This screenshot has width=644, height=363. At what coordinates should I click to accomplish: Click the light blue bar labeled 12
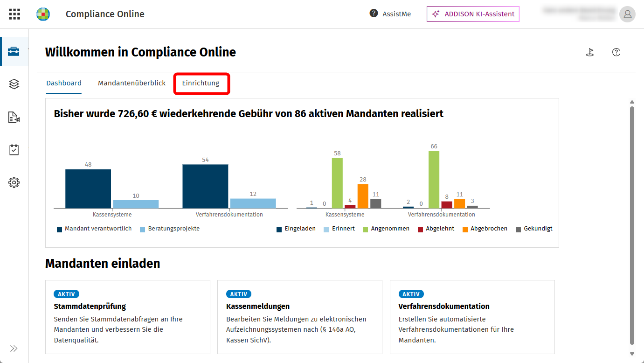(x=253, y=203)
